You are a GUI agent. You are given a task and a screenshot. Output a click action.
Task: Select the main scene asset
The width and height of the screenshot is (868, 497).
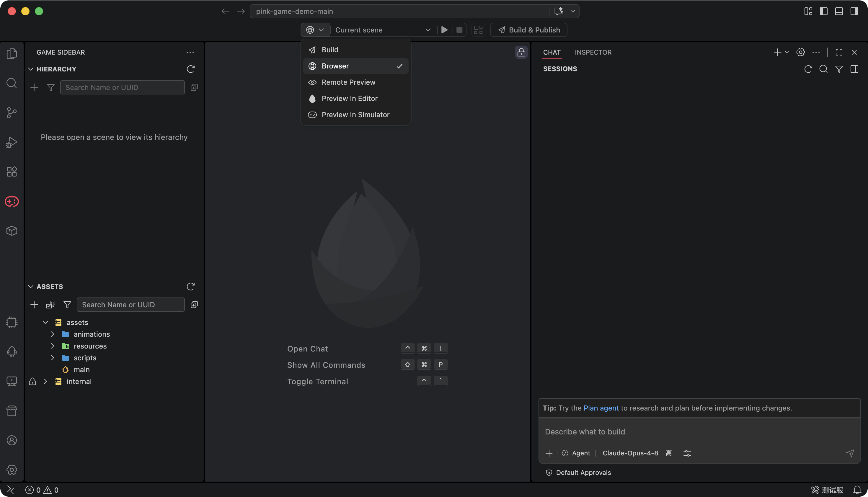coord(81,370)
